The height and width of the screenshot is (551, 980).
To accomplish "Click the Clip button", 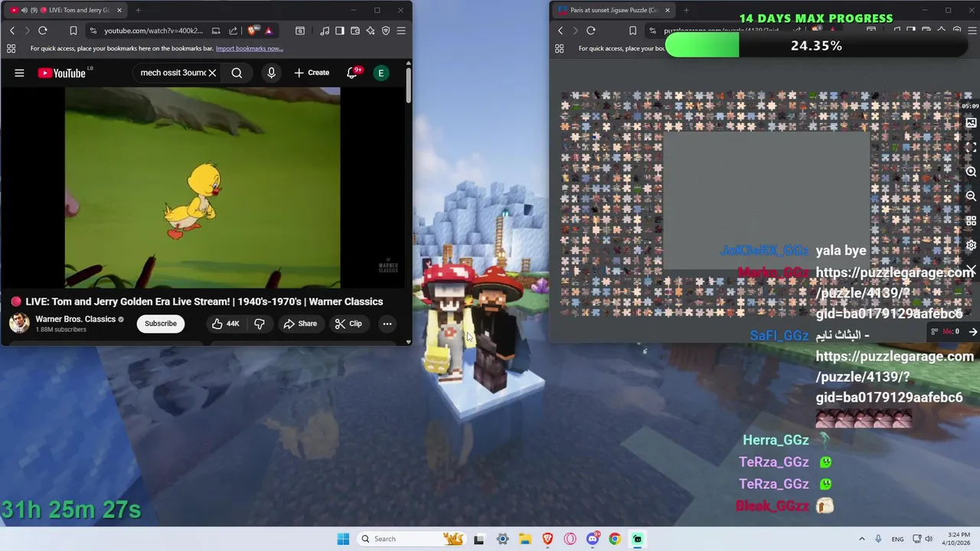I will click(348, 324).
